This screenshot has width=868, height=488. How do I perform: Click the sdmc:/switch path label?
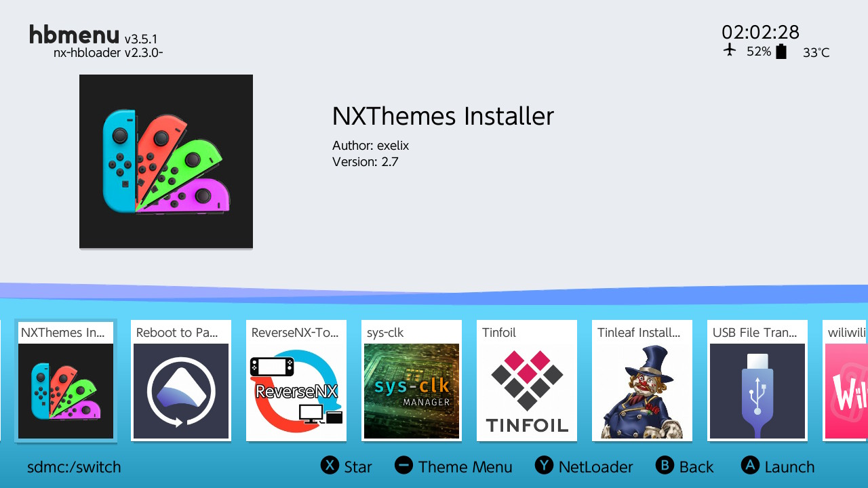(x=74, y=467)
